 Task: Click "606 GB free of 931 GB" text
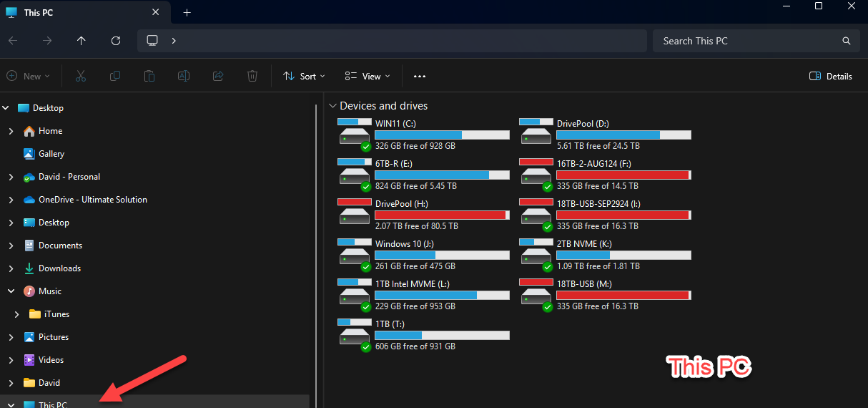tap(415, 346)
